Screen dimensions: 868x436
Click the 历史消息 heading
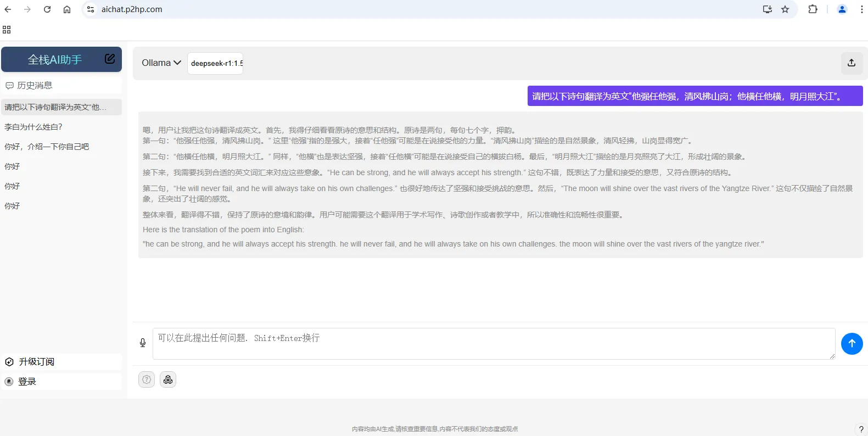[35, 86]
